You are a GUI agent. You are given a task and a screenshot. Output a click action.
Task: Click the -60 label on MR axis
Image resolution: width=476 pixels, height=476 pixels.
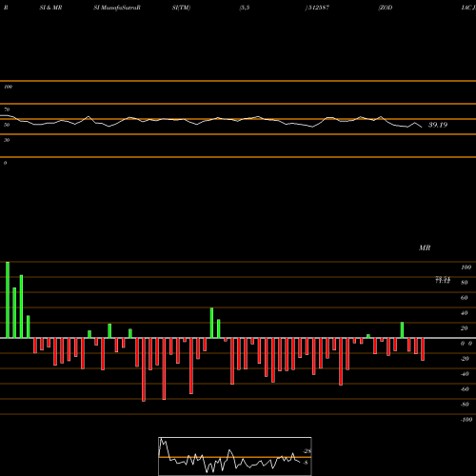465,389
